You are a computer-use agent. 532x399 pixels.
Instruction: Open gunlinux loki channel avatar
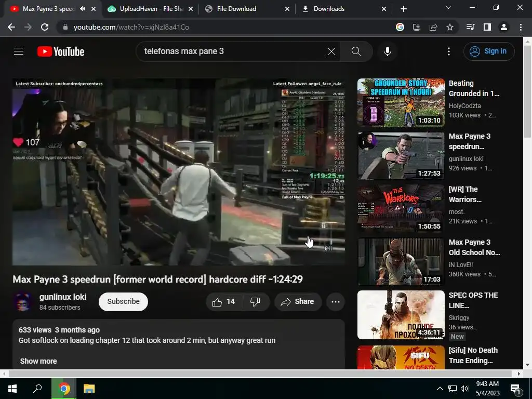coord(23,302)
